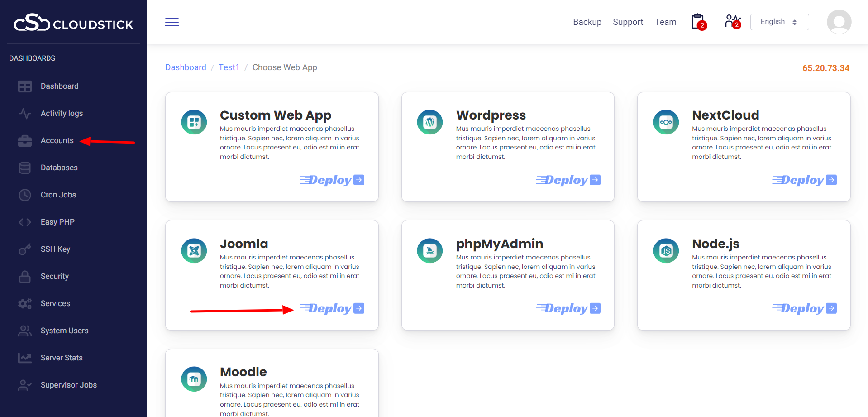
Task: Open the user alerts icon with badge
Action: tap(732, 22)
